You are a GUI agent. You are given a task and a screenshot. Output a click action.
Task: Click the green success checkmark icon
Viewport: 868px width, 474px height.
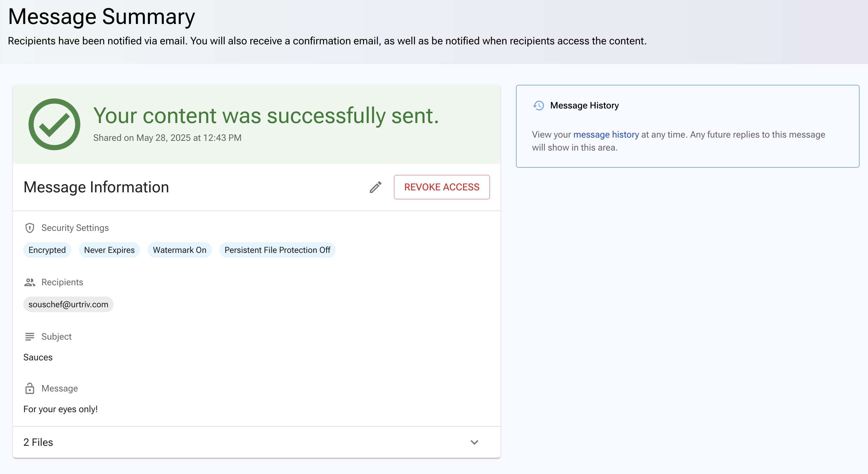click(54, 124)
